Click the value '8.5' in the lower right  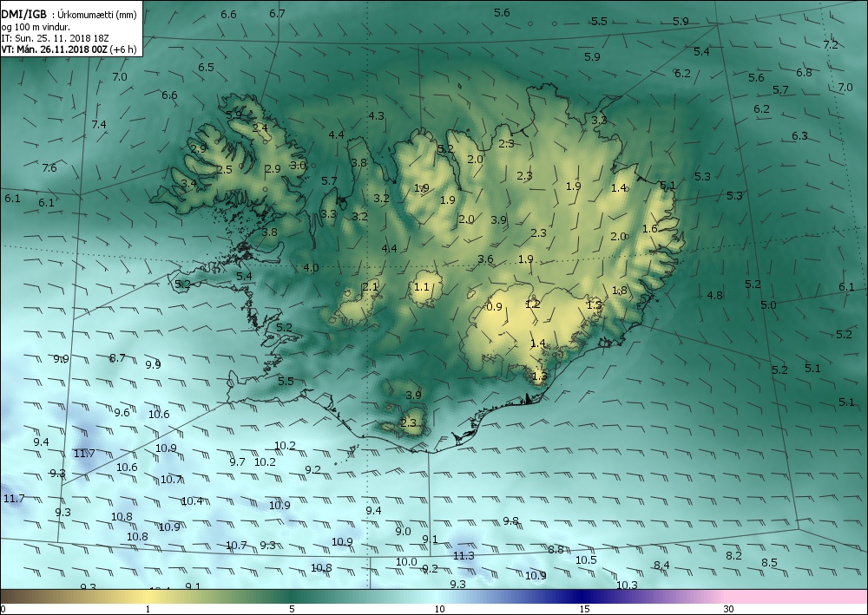coord(769,562)
